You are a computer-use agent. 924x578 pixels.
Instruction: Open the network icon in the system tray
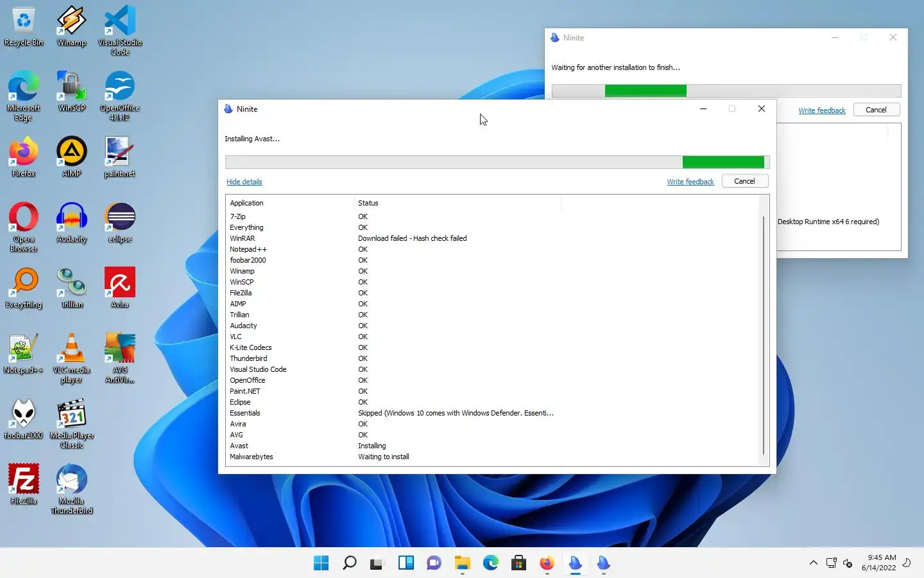831,563
